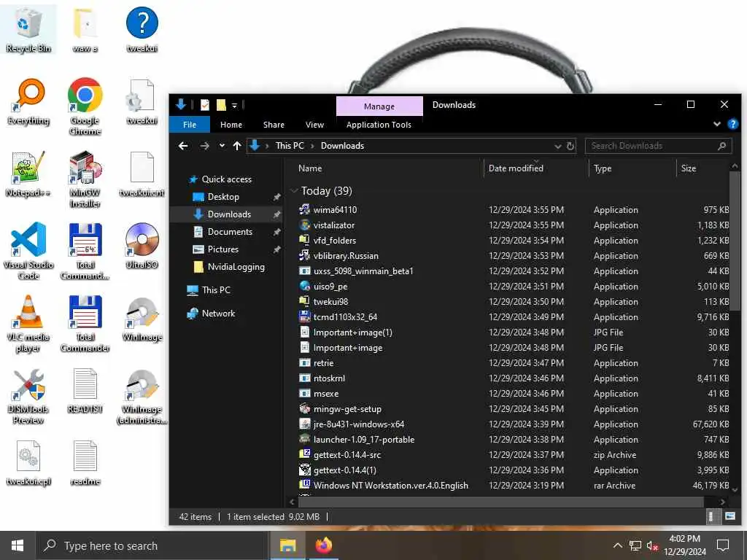
Task: Open the Notepad++ desktop shortcut
Action: coord(28,174)
